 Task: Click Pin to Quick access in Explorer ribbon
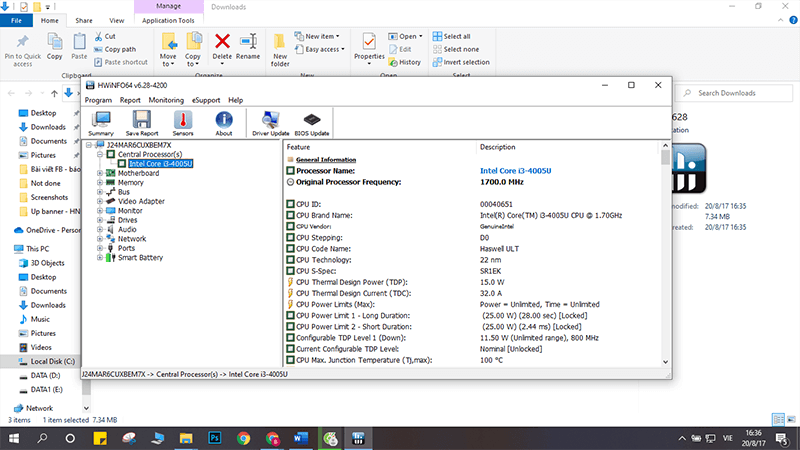click(x=22, y=51)
